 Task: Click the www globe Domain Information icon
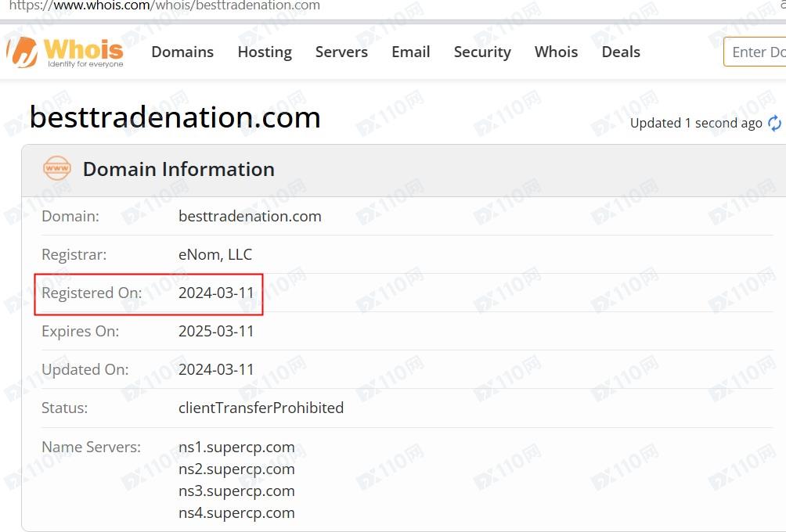[56, 168]
